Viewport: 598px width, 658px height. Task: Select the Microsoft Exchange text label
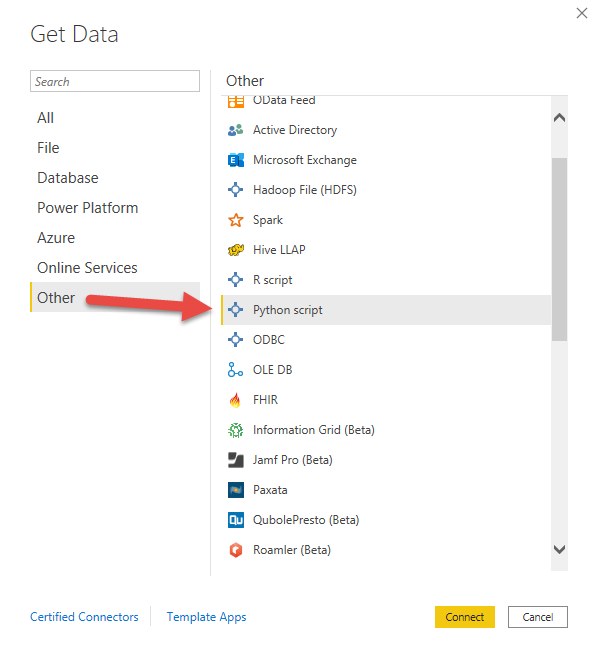click(305, 160)
